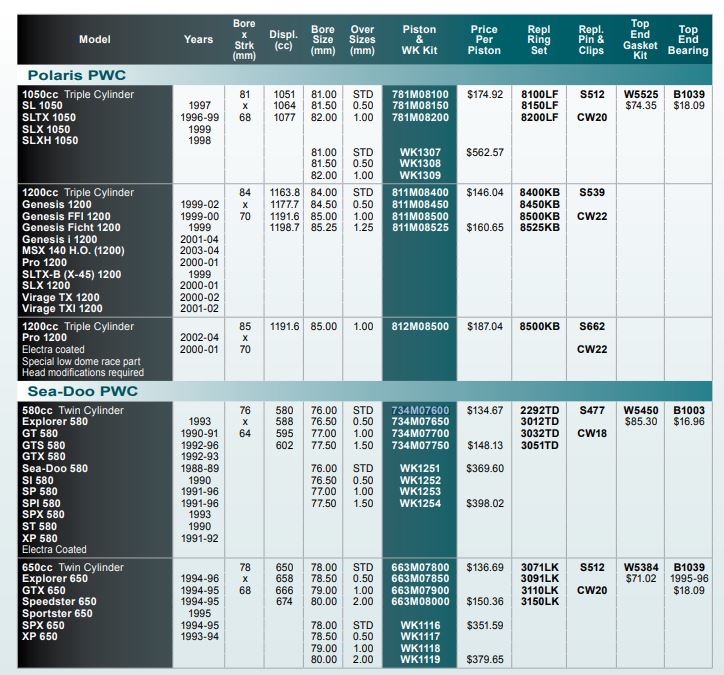Screen dimensions: 724x675
Task: Click the Explorer 580 model name
Action: coord(55,421)
